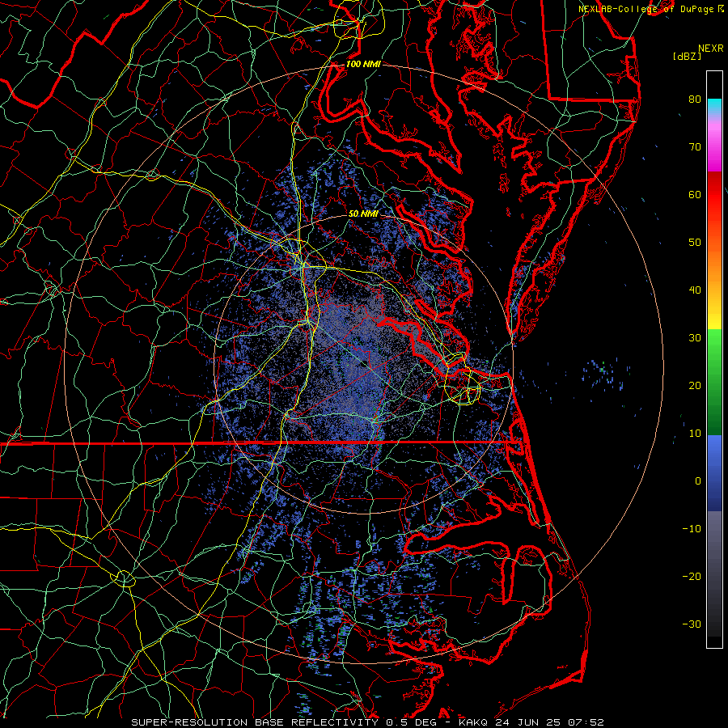Screen dimensions: 728x728
Task: Click the -30 value on the dBZ scale
Action: (692, 624)
